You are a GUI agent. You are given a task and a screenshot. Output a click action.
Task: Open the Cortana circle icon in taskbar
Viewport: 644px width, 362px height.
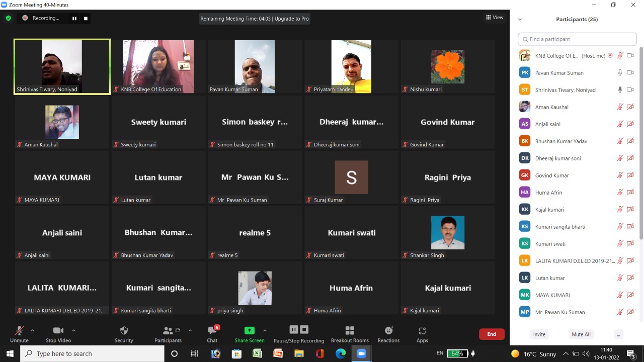(x=174, y=353)
